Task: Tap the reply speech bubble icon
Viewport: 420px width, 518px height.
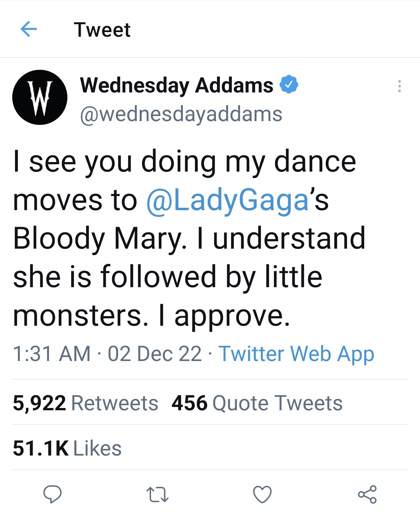Action: [52, 494]
